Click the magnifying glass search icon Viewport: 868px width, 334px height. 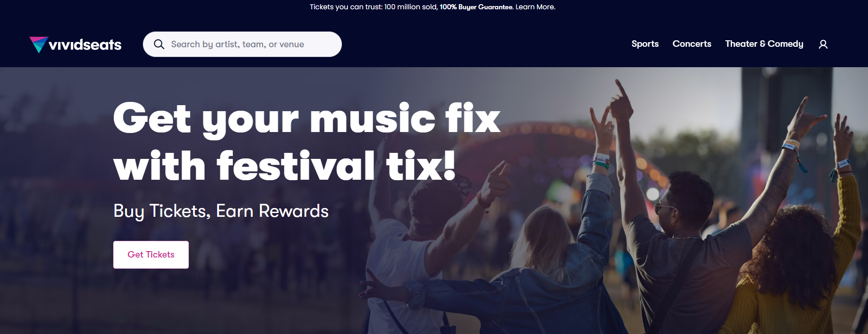pos(159,44)
